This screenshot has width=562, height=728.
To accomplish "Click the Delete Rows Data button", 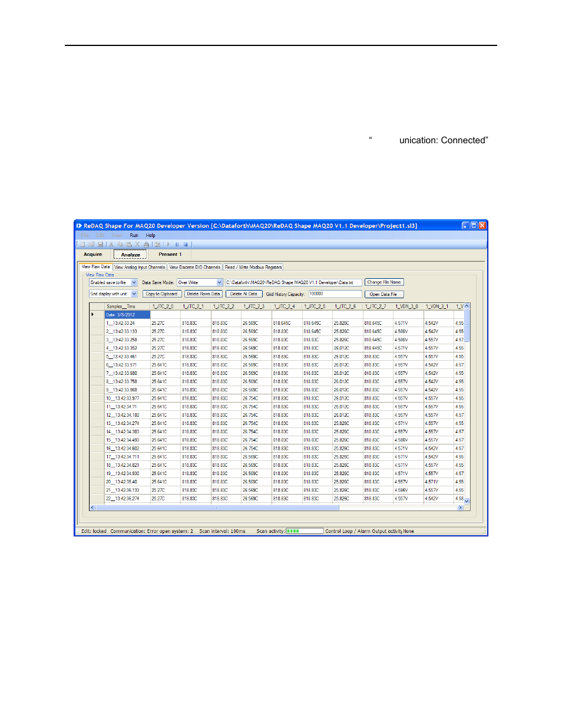I will [x=203, y=294].
